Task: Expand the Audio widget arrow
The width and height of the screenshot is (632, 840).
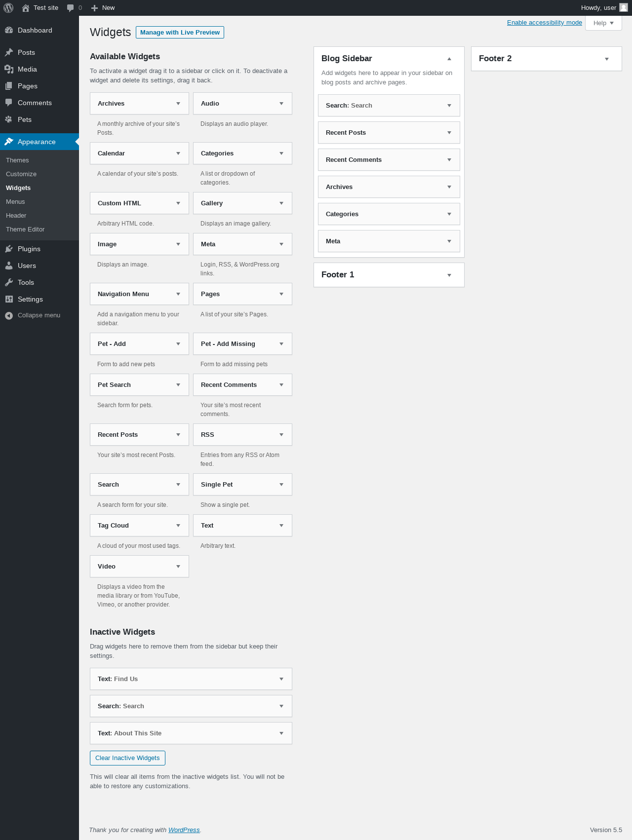Action: (x=281, y=104)
